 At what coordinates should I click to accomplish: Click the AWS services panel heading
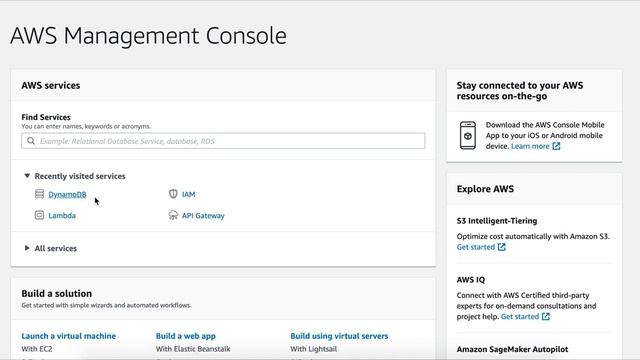coord(51,85)
